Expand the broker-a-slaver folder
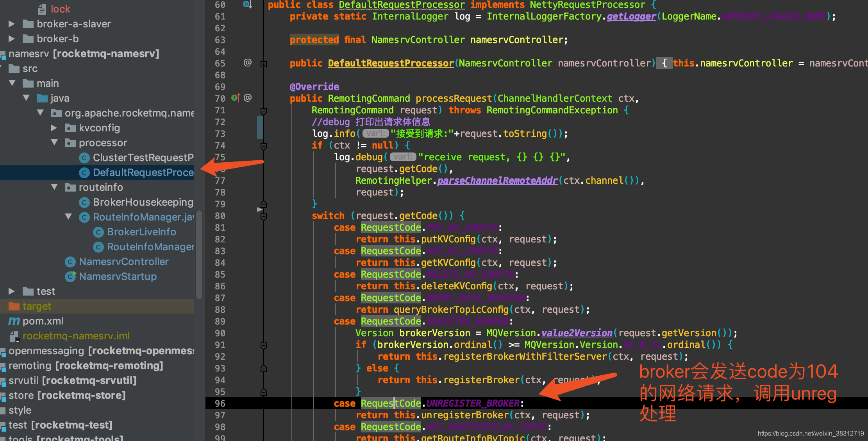 coord(12,24)
